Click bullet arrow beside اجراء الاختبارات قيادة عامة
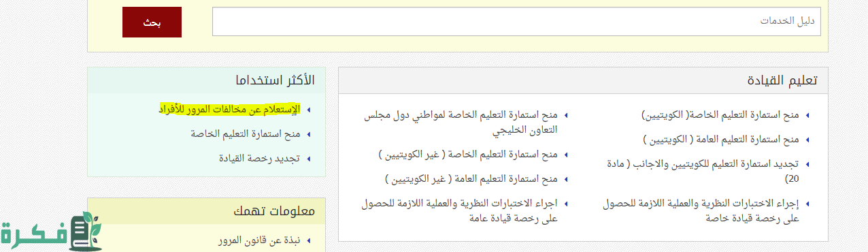This screenshot has height=252, width=868. click(565, 204)
